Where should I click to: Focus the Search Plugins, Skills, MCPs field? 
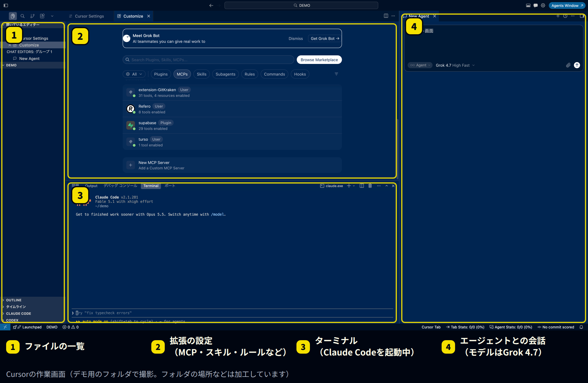pos(208,60)
